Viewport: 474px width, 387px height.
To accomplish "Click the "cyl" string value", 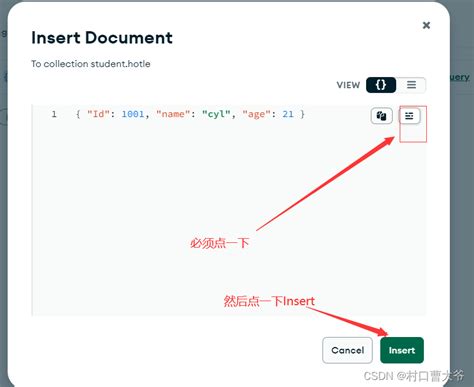I will [216, 114].
